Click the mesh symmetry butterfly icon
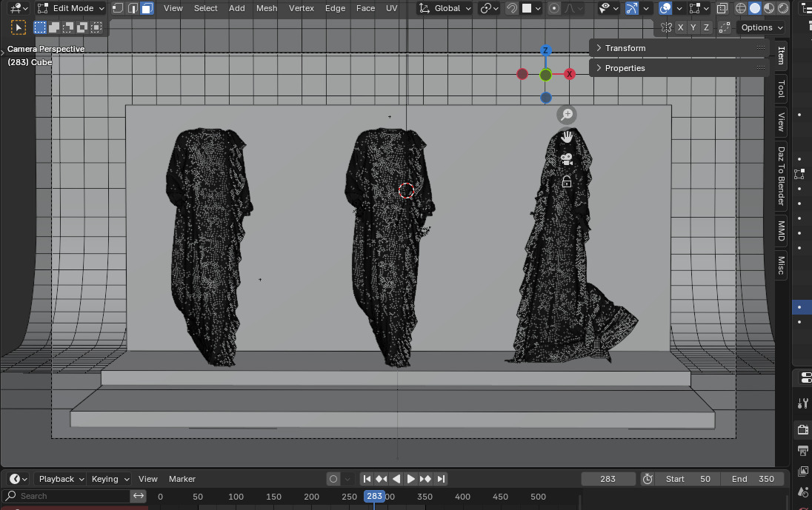Screen dimensions: 812x510 (x=667, y=27)
